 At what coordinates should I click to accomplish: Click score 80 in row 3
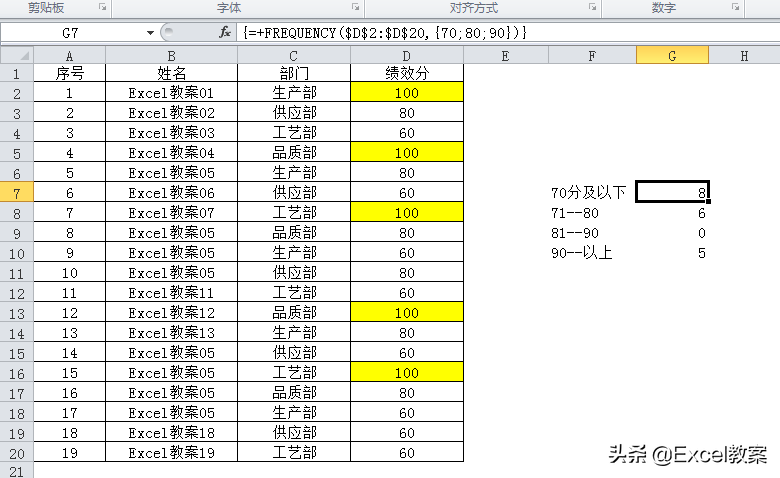point(407,112)
